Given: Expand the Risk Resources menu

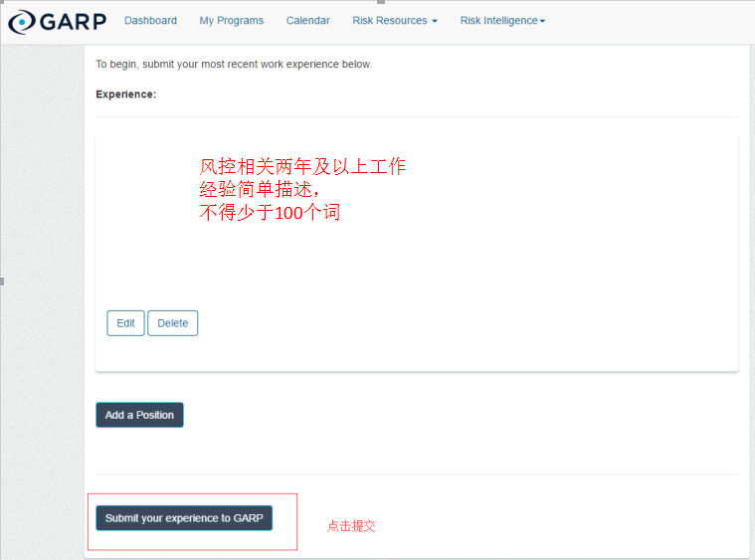Looking at the screenshot, I should coord(389,20).
